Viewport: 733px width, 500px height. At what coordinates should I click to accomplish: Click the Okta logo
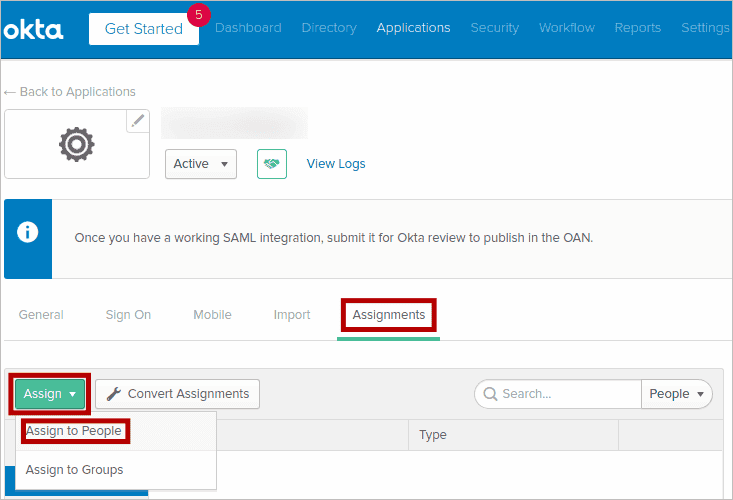pos(33,29)
